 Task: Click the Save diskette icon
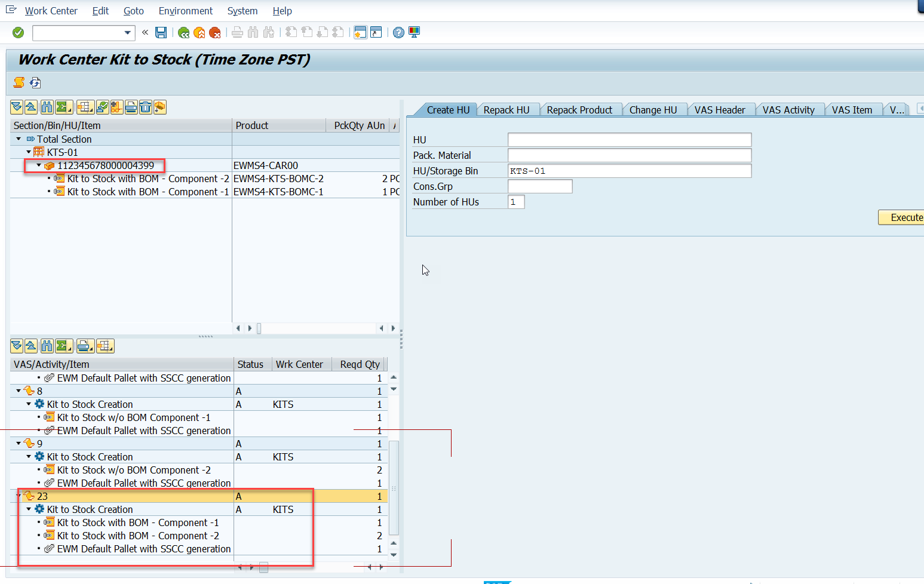pos(161,32)
